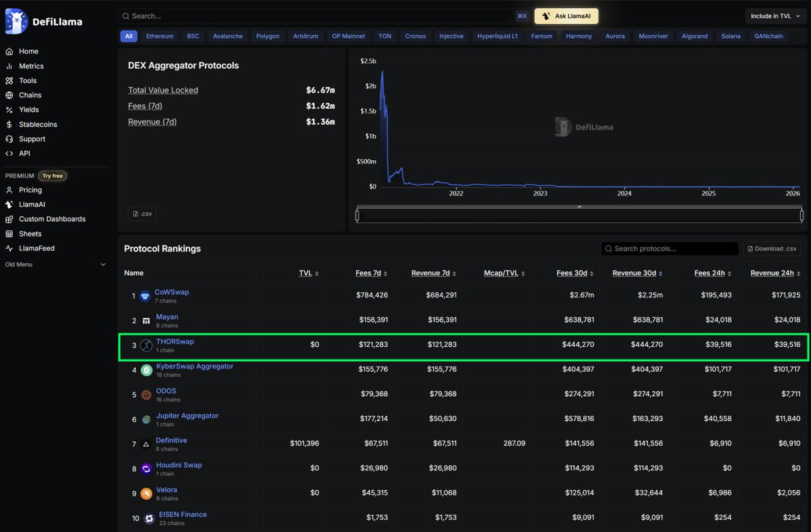
Task: Filter by Ethereum chain
Action: [x=160, y=36]
